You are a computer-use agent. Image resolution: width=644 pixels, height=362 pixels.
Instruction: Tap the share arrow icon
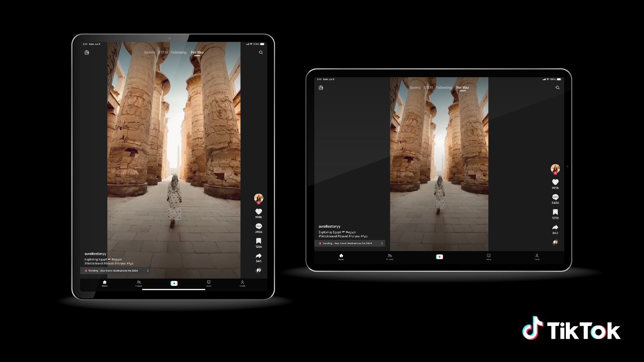coord(259,255)
